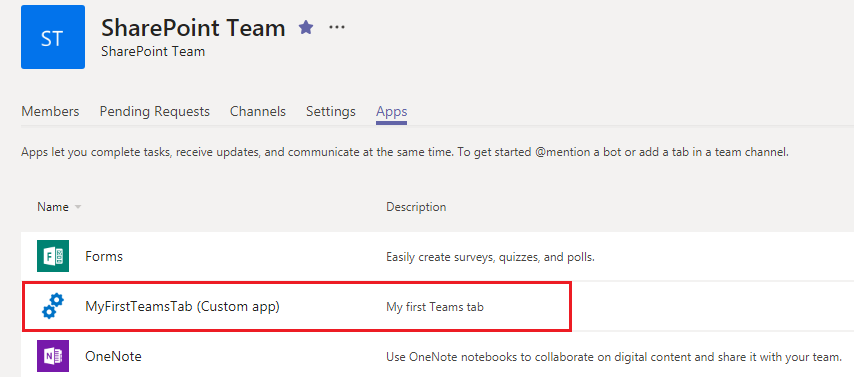Image resolution: width=854 pixels, height=377 pixels.
Task: Click the Description column header
Action: [416, 207]
